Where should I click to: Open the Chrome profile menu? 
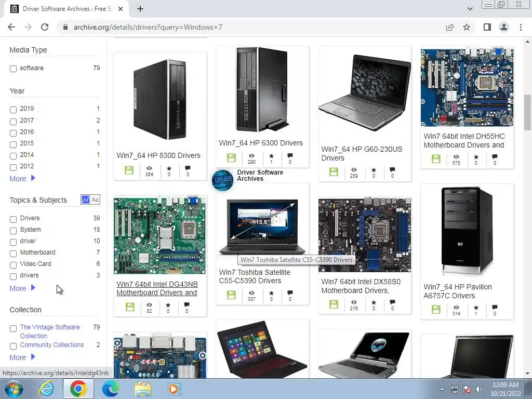coord(504,27)
